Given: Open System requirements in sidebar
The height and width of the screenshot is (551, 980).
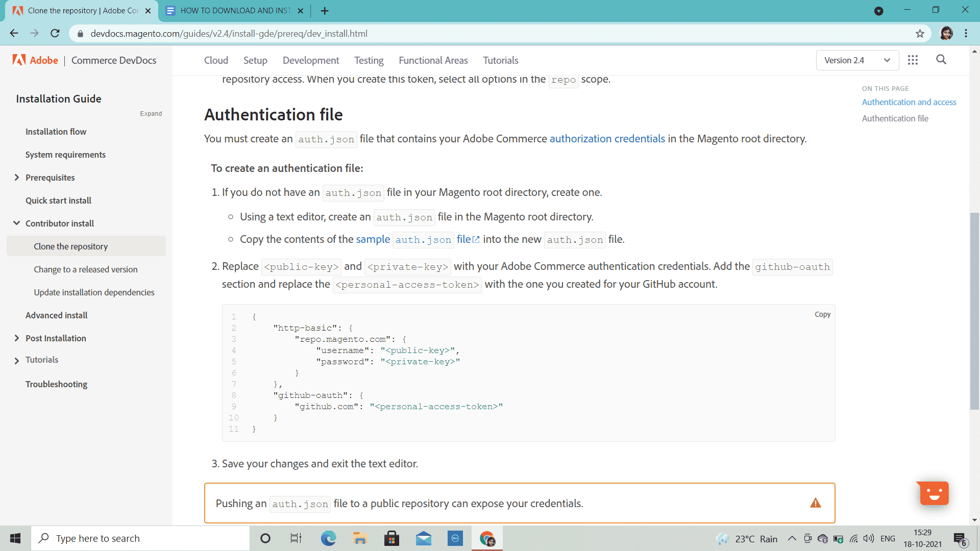Looking at the screenshot, I should coord(66,155).
